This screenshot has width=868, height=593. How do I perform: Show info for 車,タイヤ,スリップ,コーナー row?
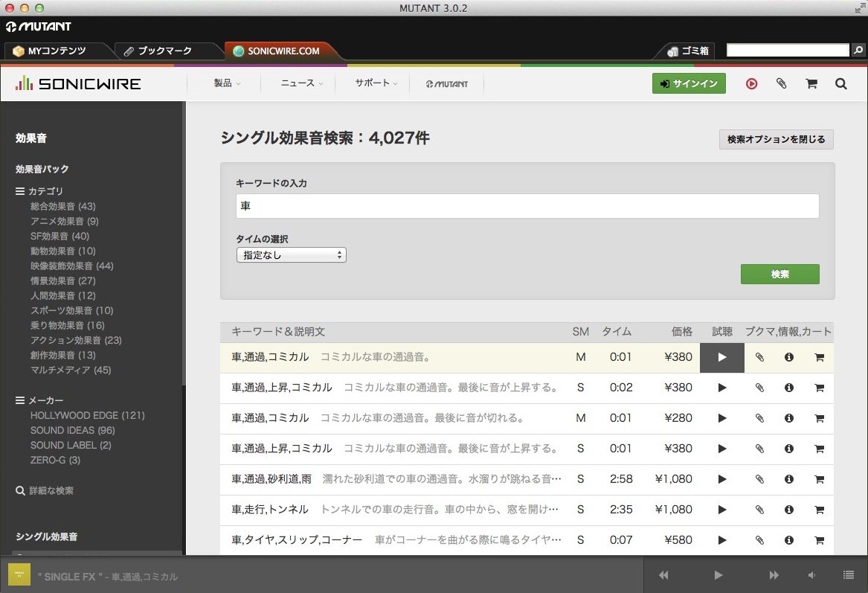789,540
